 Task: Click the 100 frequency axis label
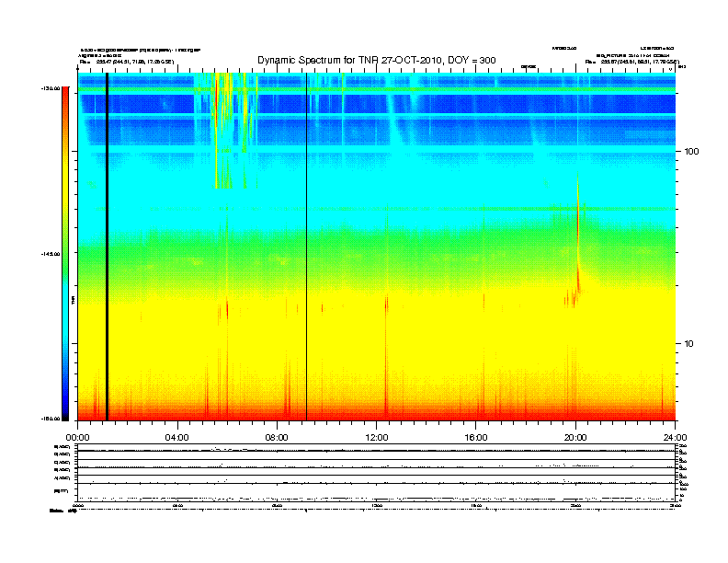pyautogui.click(x=691, y=152)
